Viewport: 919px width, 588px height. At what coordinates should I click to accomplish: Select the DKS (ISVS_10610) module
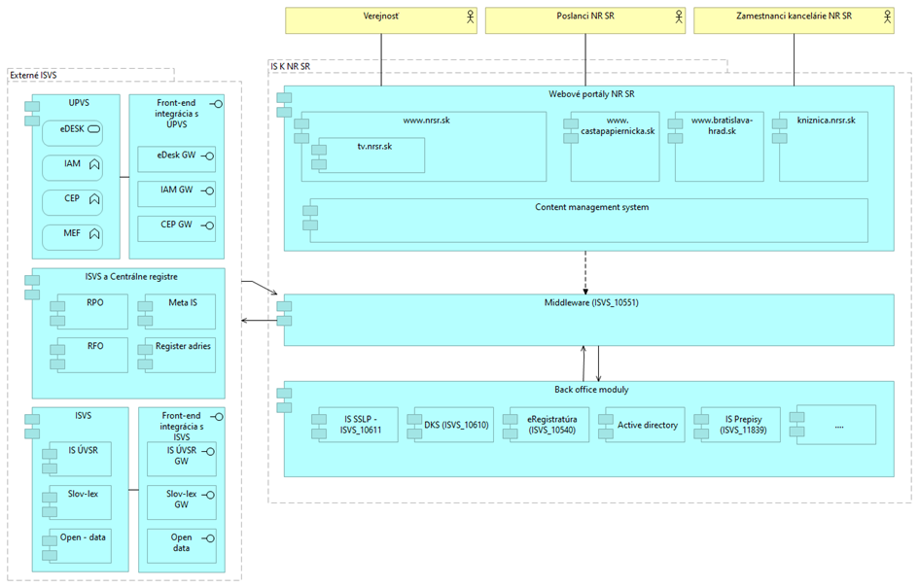tap(453, 425)
